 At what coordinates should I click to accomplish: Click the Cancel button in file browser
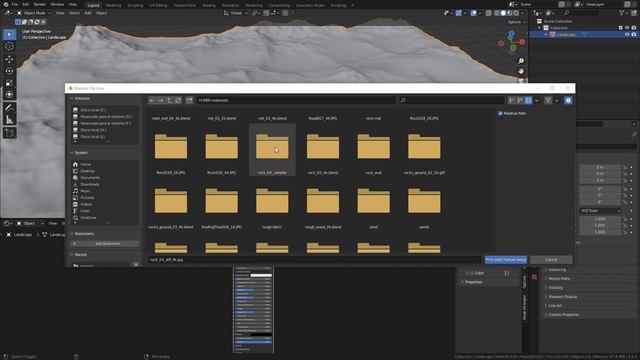pos(551,260)
